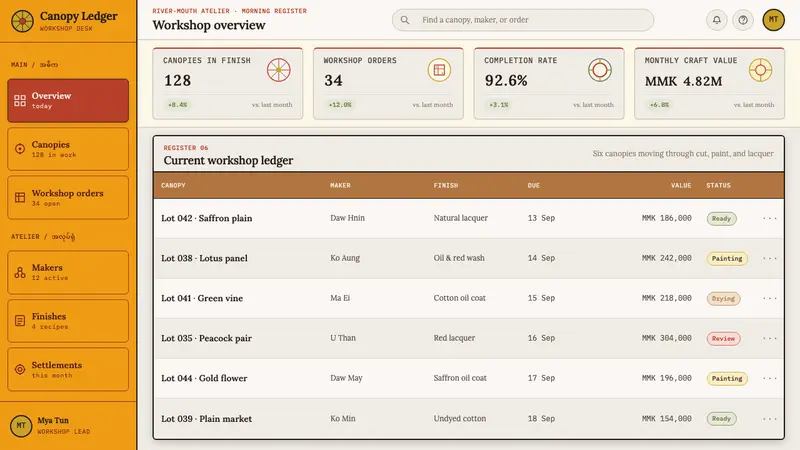Click the Canopies in Finish wheel icon
Screen dimensions: 800x450
279,70
